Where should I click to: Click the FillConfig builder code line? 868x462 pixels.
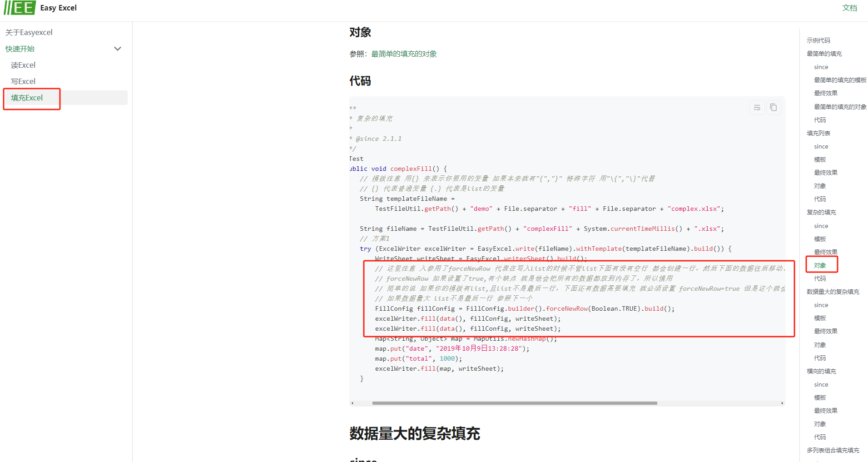525,308
